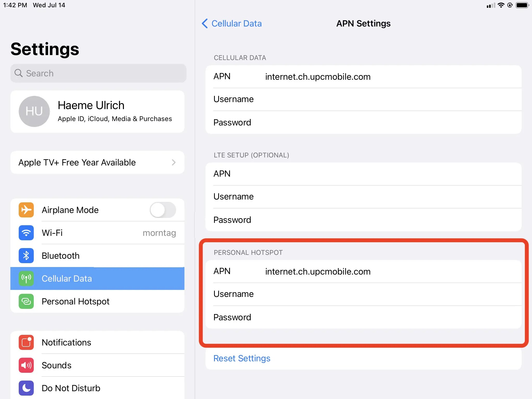Click the Sounds speaker icon
532x399 pixels.
click(26, 365)
